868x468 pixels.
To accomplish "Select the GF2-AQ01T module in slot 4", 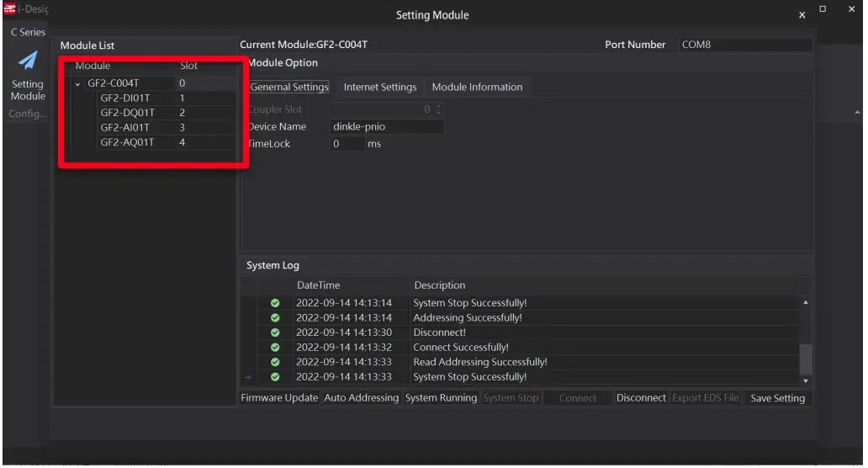I will point(127,142).
